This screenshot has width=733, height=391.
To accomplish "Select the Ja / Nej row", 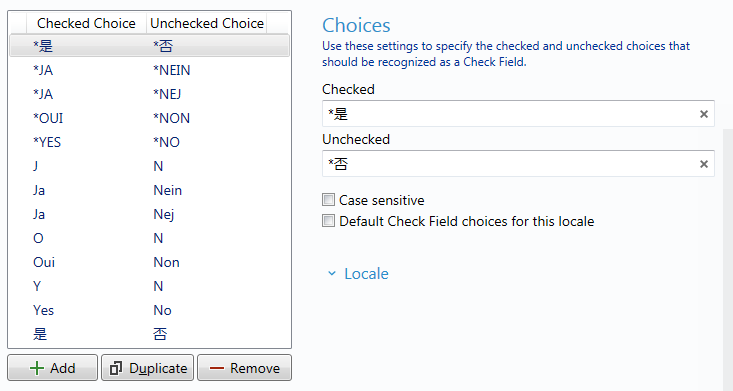I will [150, 214].
